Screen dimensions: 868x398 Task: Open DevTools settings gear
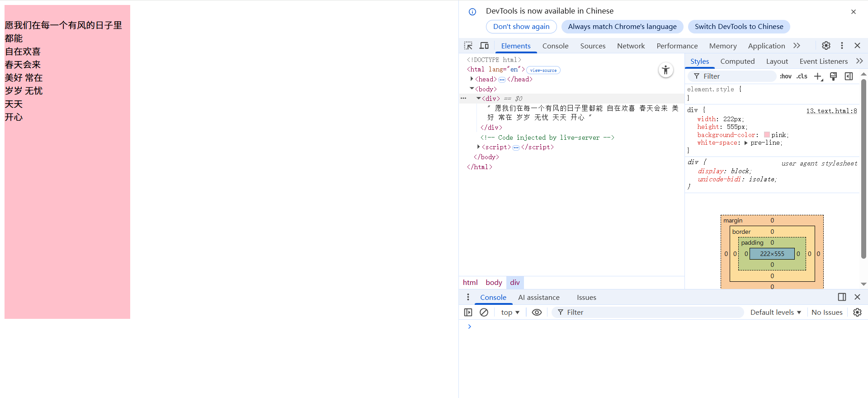point(826,46)
